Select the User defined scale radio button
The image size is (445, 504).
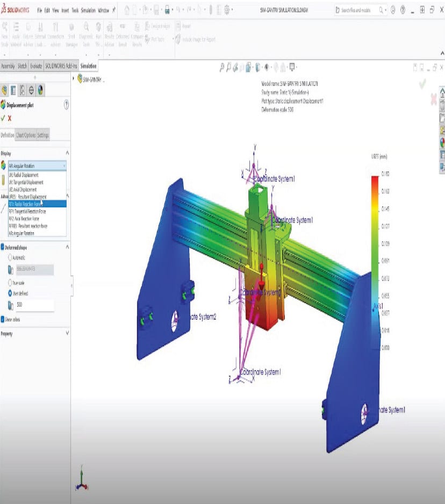tap(10, 293)
